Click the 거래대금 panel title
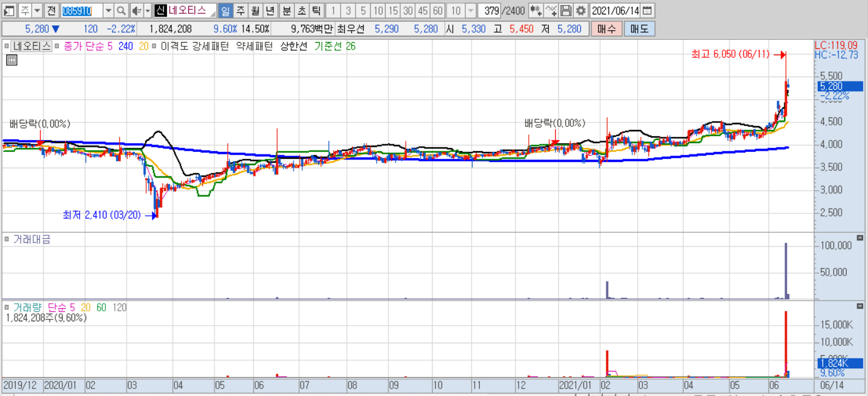The image size is (868, 396). (32, 239)
